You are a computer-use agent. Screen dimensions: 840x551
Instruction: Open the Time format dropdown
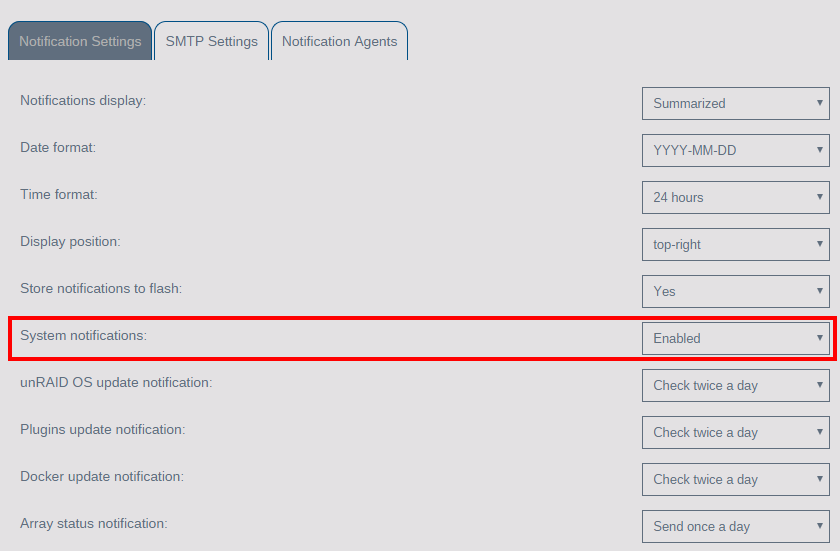pos(736,198)
